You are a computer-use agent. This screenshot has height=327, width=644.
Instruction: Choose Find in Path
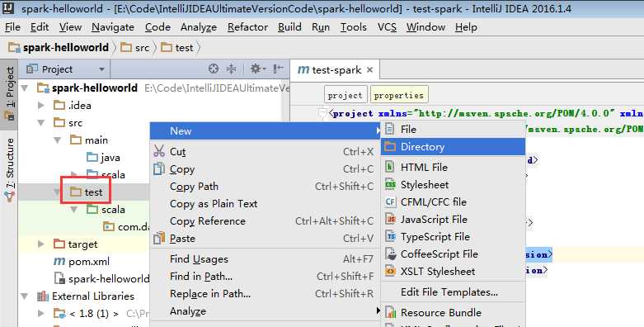[x=265, y=277]
